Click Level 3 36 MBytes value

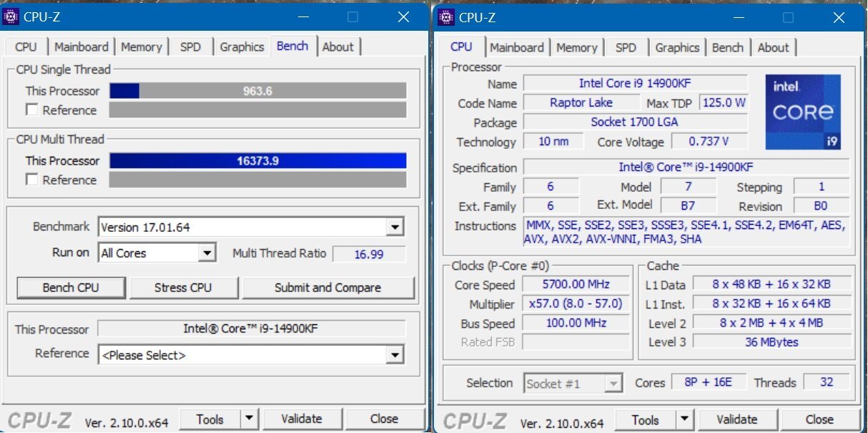(x=771, y=342)
